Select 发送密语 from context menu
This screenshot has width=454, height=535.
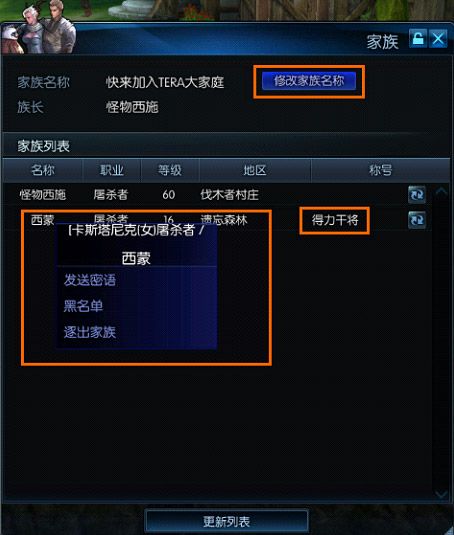tap(90, 280)
